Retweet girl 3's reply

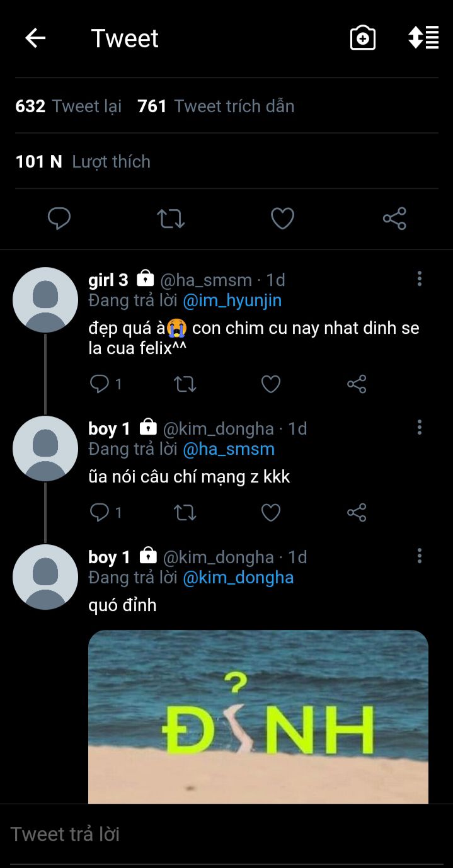pos(185,384)
